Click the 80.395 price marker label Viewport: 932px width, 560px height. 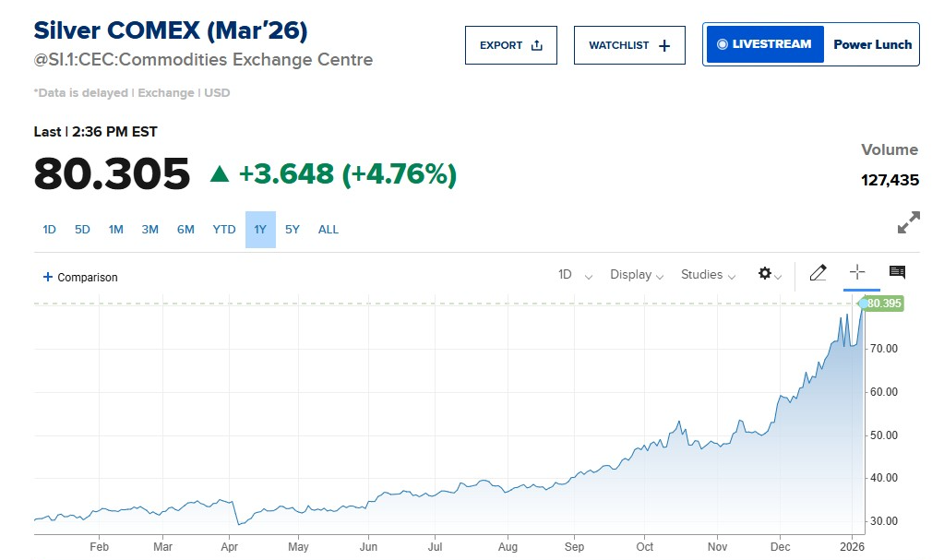point(883,304)
